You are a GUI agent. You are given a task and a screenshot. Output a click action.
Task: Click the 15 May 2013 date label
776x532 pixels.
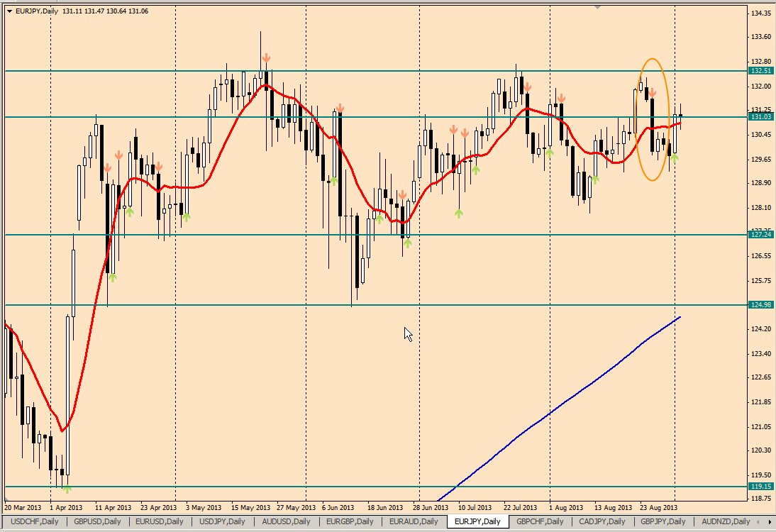tap(251, 507)
